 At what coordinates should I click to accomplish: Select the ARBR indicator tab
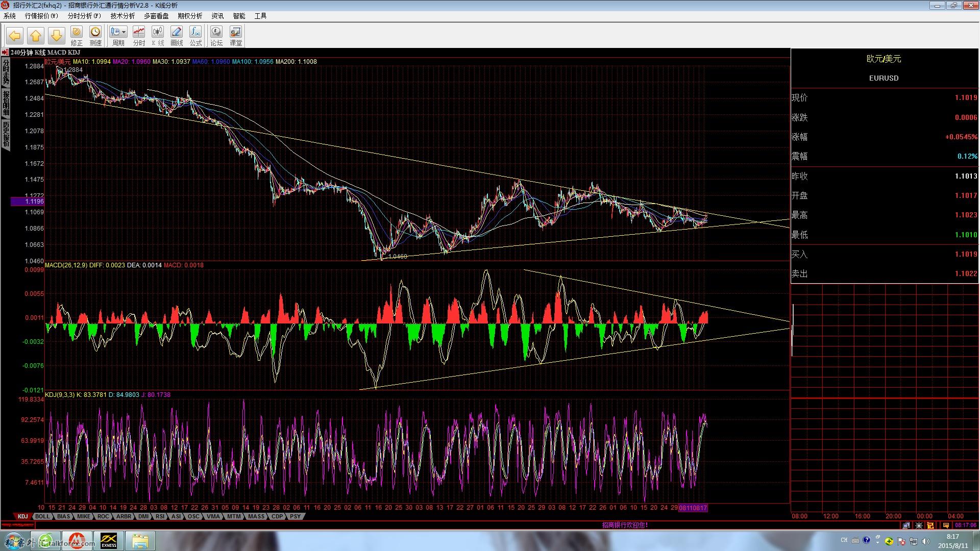click(x=124, y=516)
